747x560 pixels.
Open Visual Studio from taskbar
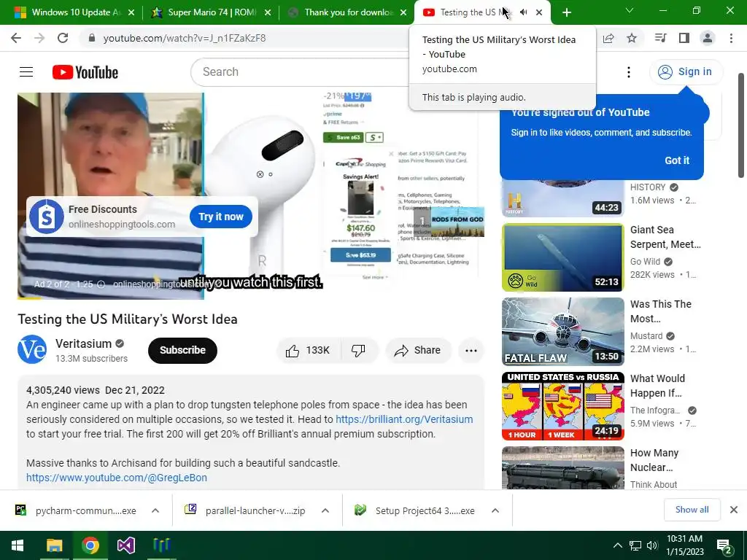click(125, 545)
